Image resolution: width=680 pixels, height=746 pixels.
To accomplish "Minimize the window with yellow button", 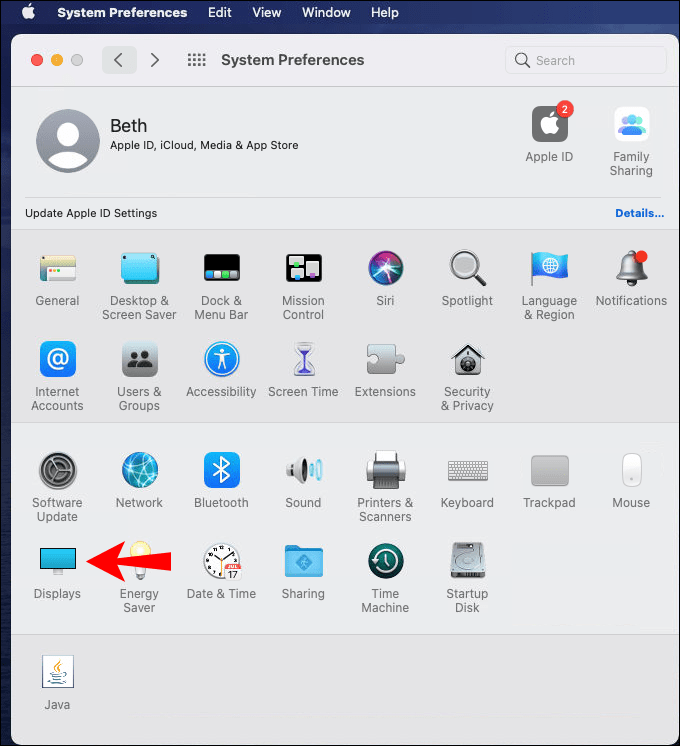I will tap(57, 60).
